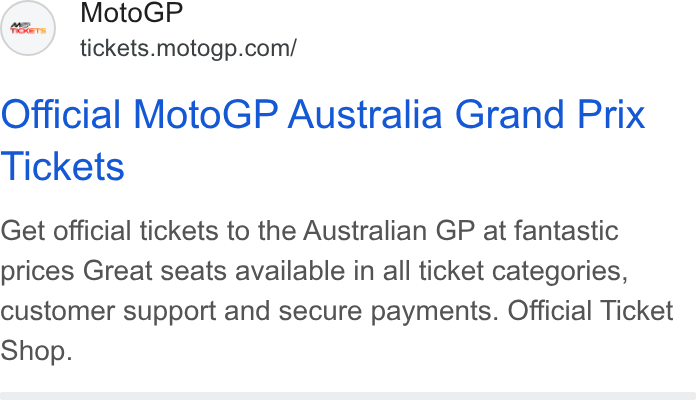Image resolution: width=696 pixels, height=400 pixels.
Task: Select the circular site logo thumbnail
Action: (x=28, y=28)
